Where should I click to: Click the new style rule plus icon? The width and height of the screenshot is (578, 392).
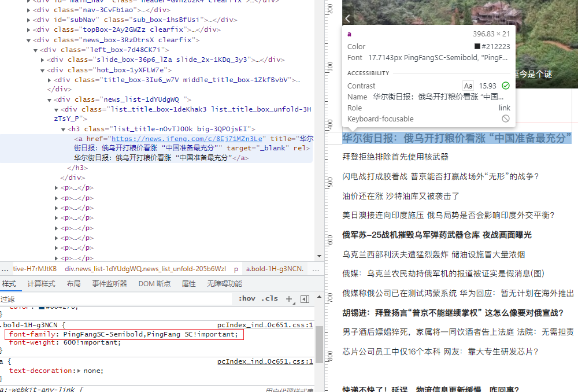tap(290, 299)
